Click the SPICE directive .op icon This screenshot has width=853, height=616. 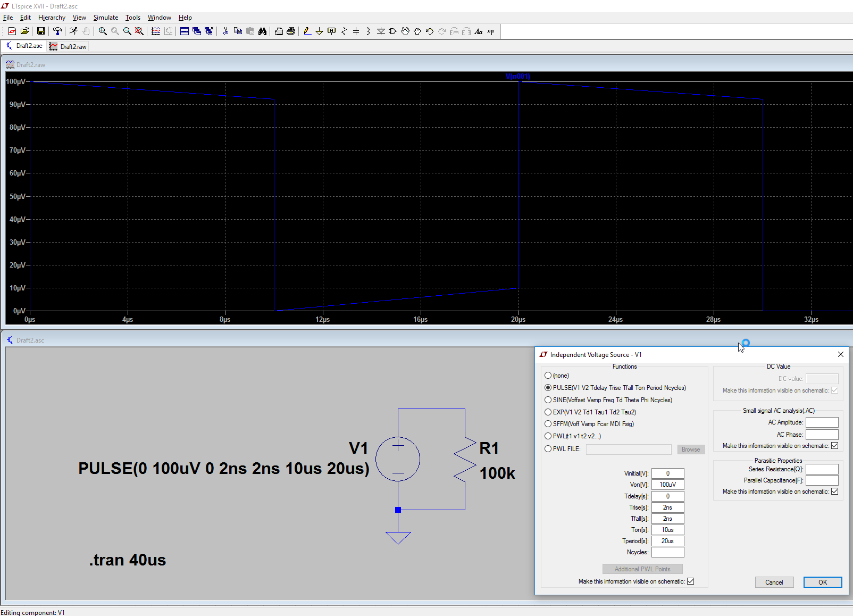pos(491,31)
